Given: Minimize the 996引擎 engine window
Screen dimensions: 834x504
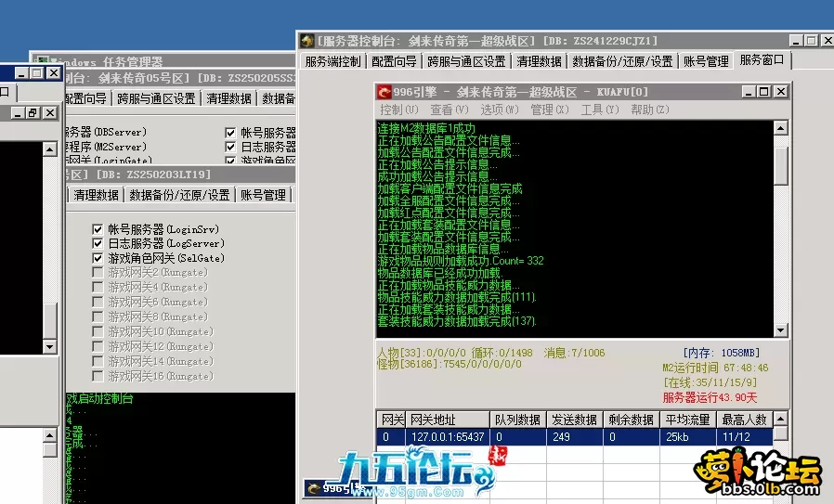Looking at the screenshot, I should pos(747,92).
